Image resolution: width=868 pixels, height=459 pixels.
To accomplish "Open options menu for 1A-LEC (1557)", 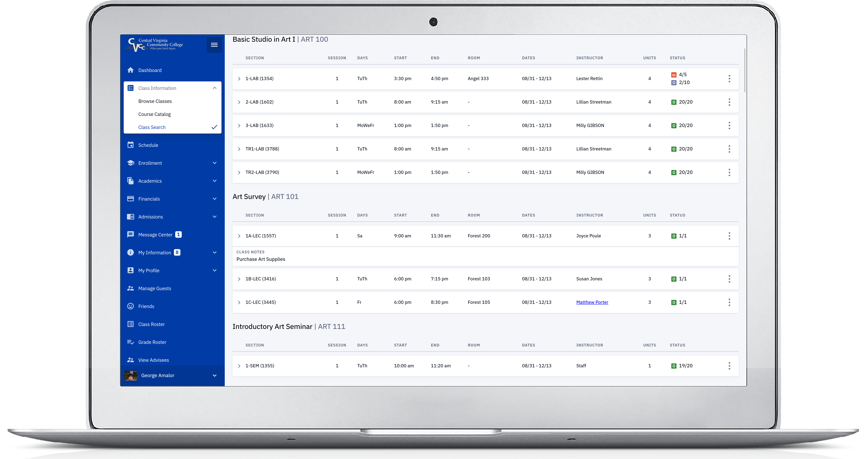I will [729, 236].
